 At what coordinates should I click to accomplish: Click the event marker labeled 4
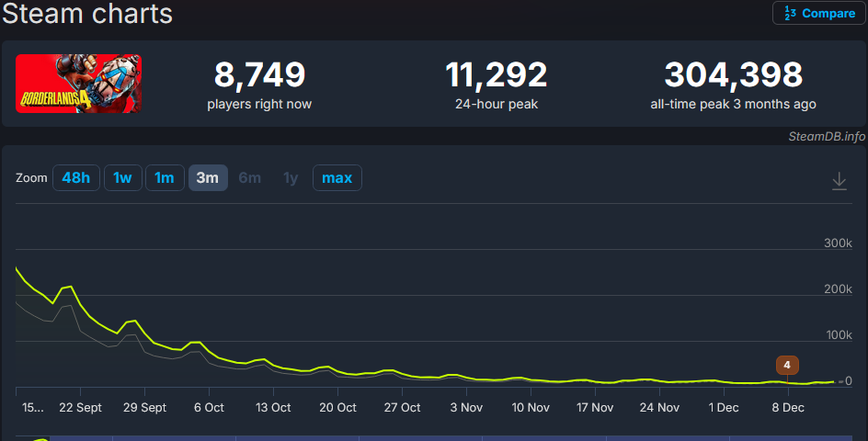(787, 365)
